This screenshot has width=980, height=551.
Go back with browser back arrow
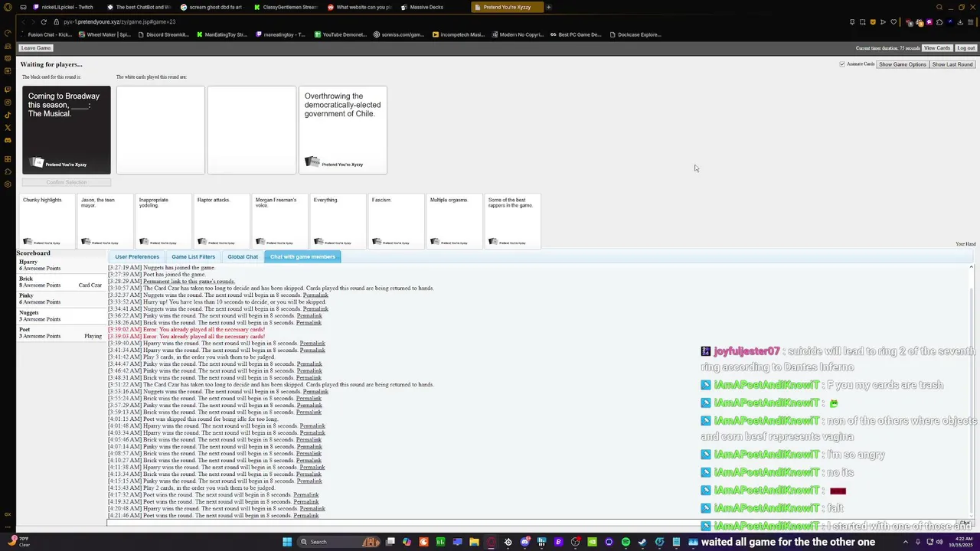pos(22,21)
